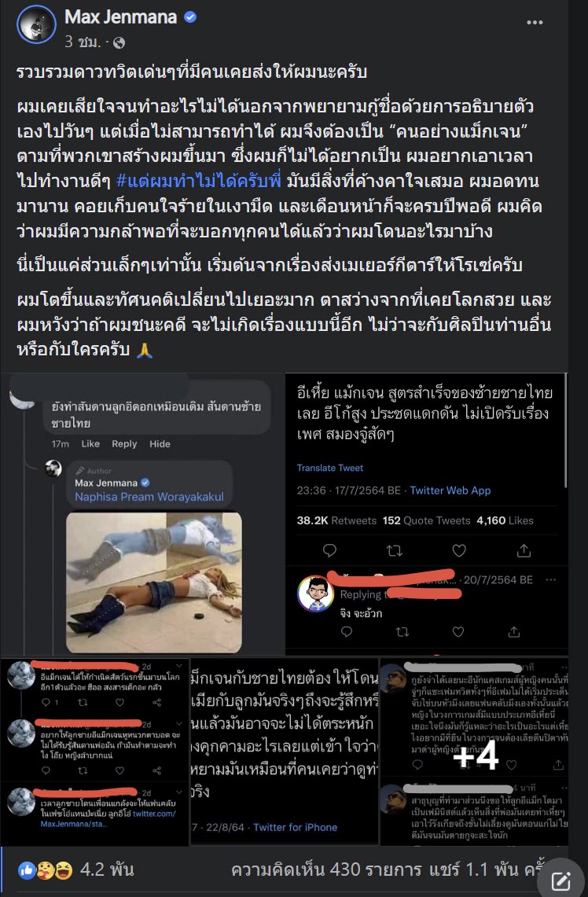Screen dimensions: 588x897
Task: Click the scrollbar beside the tweet image
Action: (x=566, y=430)
